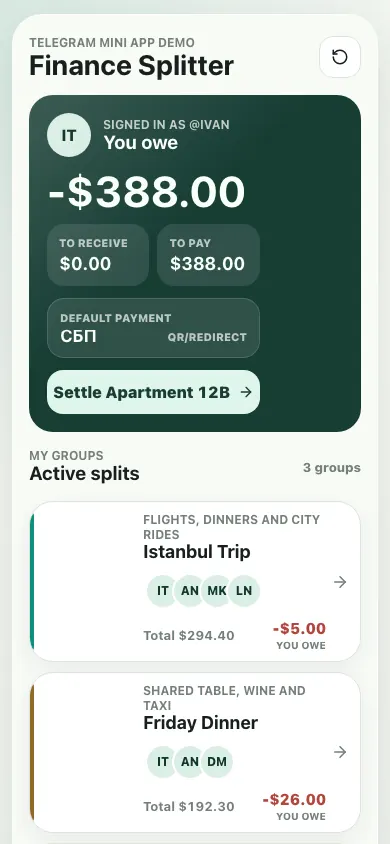Open Friday Dinner via its arrow icon

point(340,752)
